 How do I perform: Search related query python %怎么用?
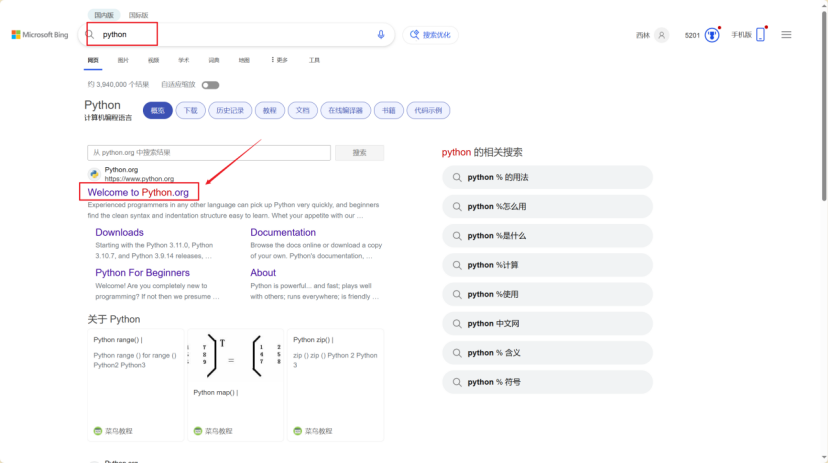click(548, 207)
